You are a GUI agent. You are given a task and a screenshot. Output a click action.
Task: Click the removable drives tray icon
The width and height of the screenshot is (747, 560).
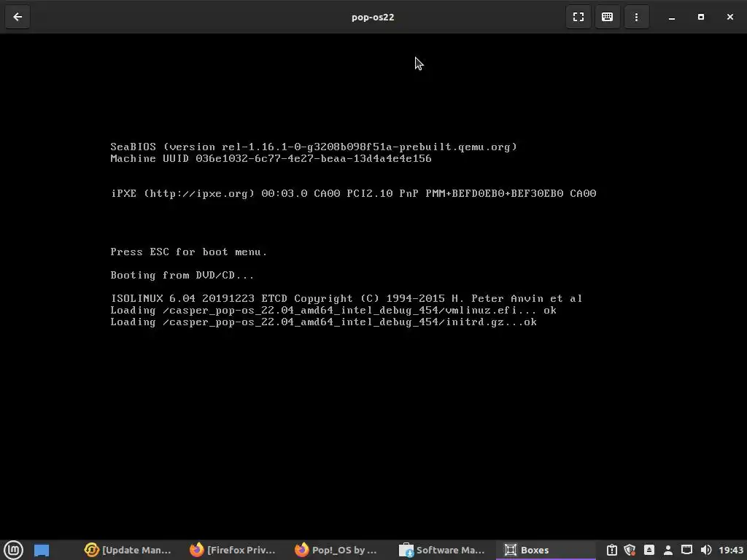tap(649, 550)
